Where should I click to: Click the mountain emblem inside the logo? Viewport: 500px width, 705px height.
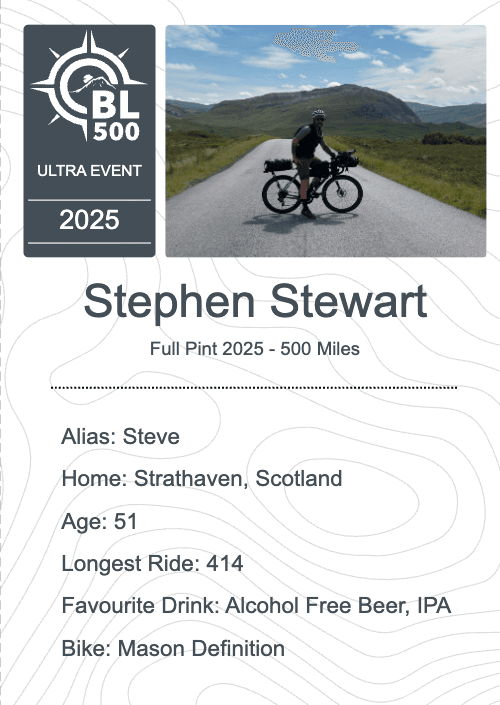[x=94, y=82]
